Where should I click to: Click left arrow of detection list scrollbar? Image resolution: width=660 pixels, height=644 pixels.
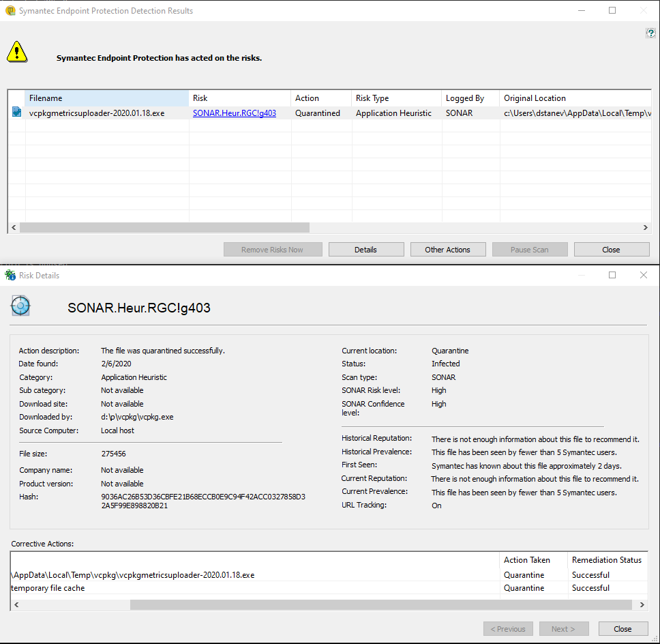pyautogui.click(x=14, y=227)
